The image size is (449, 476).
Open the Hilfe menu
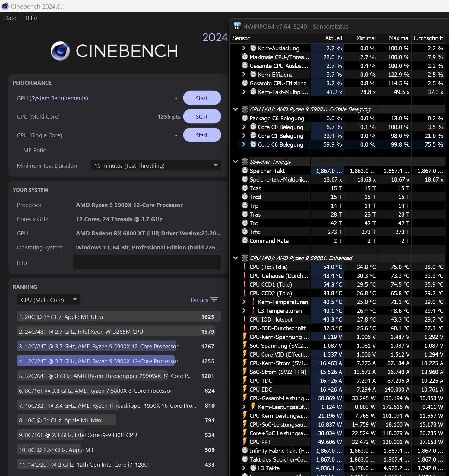pyautogui.click(x=31, y=18)
